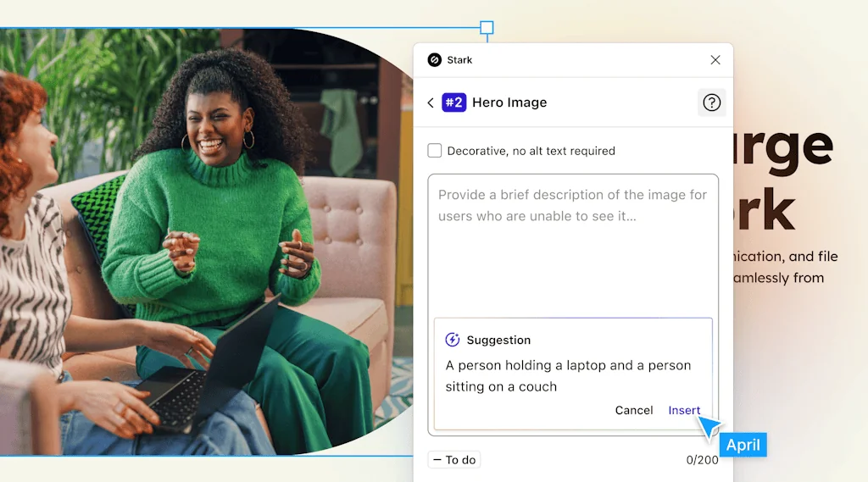Click the selection handle above the image
The width and height of the screenshot is (868, 482).
tap(487, 28)
